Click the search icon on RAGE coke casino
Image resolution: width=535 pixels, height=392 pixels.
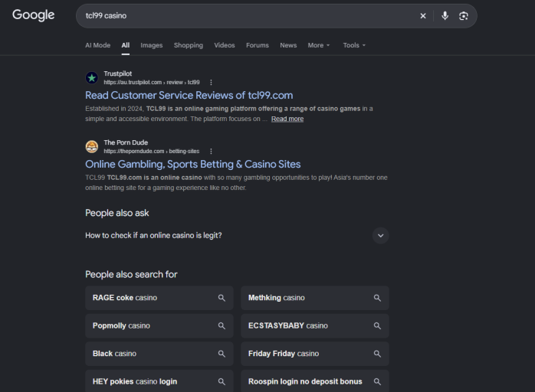click(222, 298)
